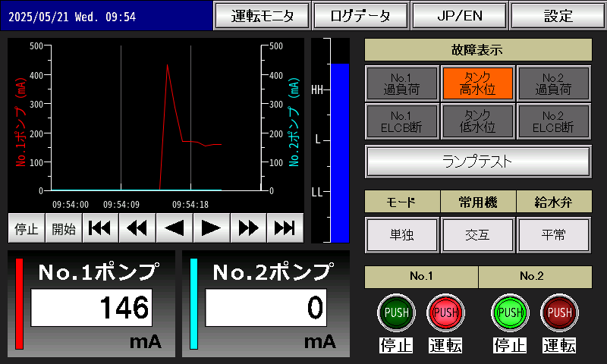Screen dimensions: 607x364
Task: Toggle mode with the 単独 button
Action: [401, 235]
